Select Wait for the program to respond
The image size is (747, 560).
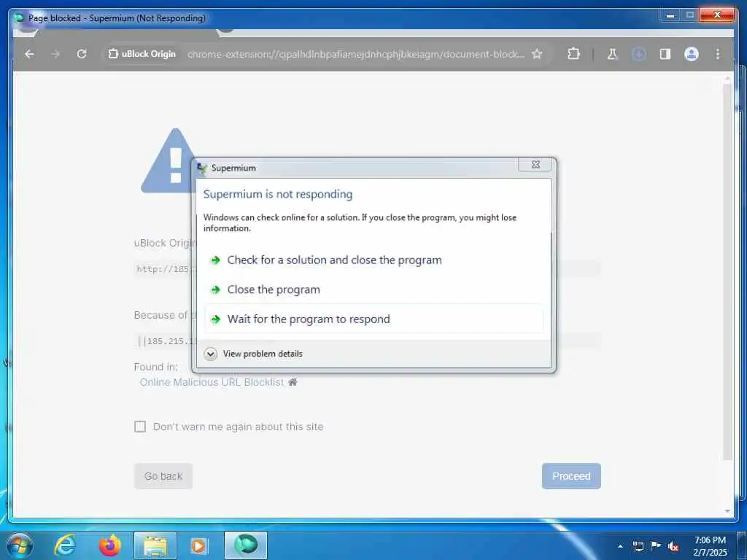point(373,319)
